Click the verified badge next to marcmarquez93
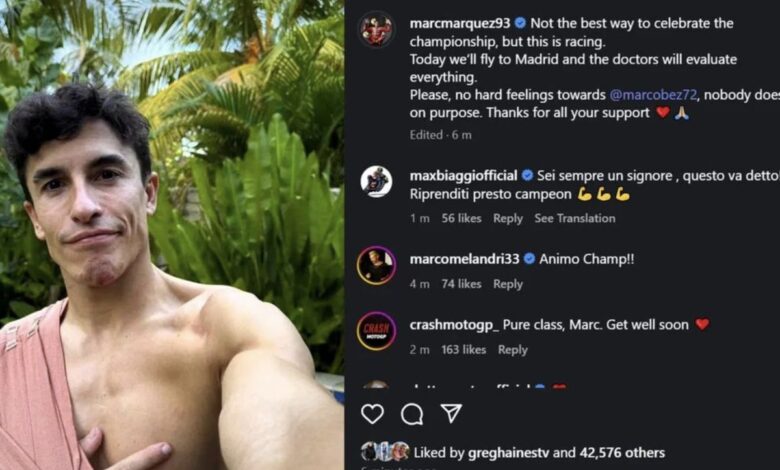This screenshot has width=780, height=470. pyautogui.click(x=520, y=23)
